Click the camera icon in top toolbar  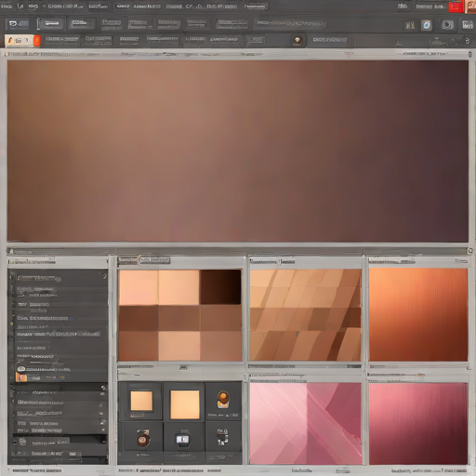coord(447,25)
